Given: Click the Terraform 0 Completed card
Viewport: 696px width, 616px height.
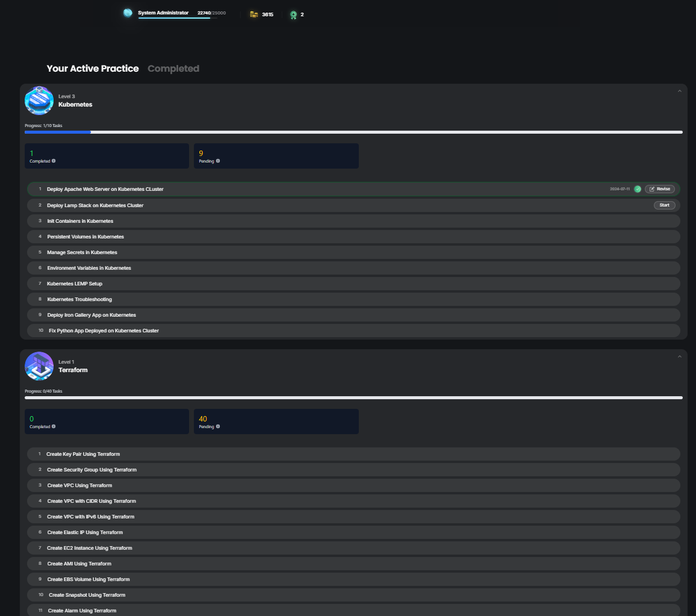Looking at the screenshot, I should coord(107,421).
